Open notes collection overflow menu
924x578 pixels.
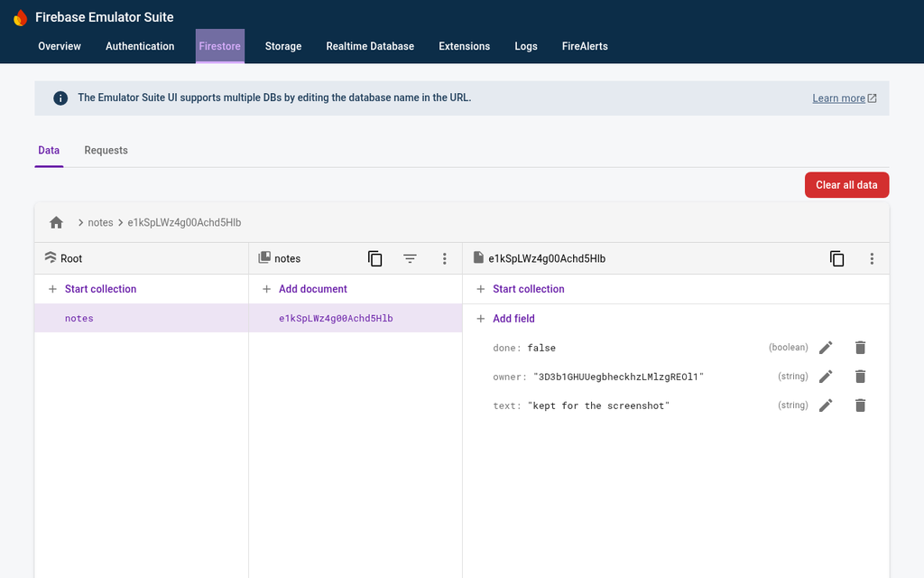444,258
